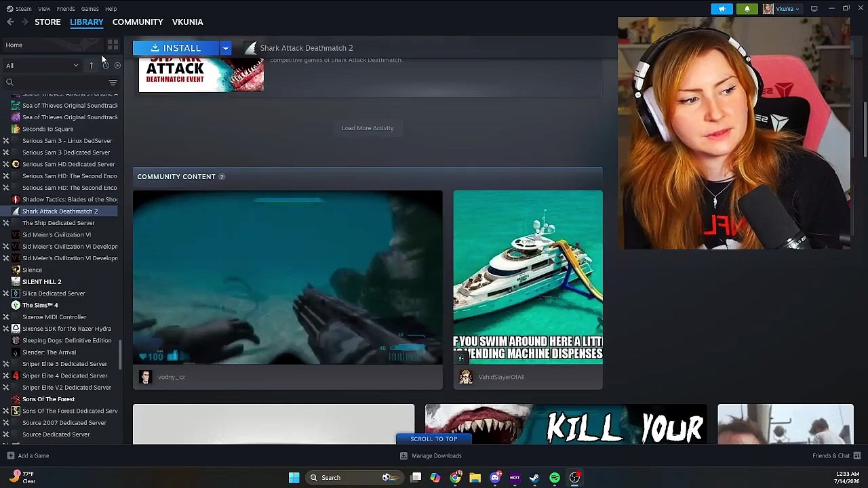The height and width of the screenshot is (488, 868).
Task: Click the Manage Downloads icon
Action: tap(403, 455)
